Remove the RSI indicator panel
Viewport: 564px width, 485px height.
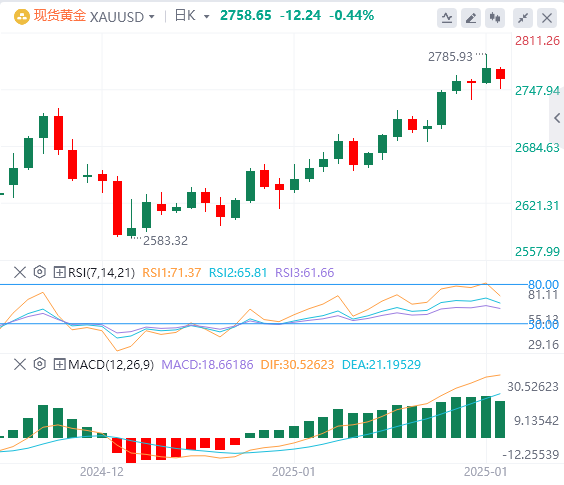pos(20,272)
